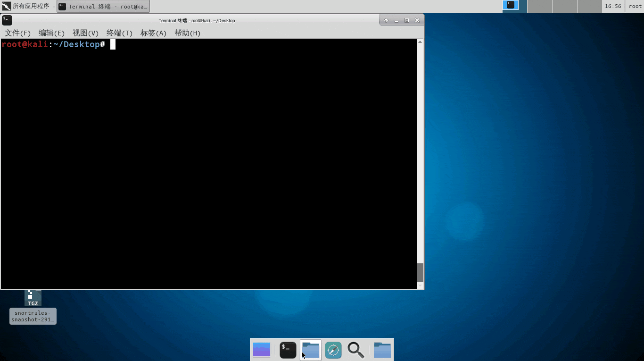
Task: Maximize the terminal window
Action: click(x=407, y=20)
